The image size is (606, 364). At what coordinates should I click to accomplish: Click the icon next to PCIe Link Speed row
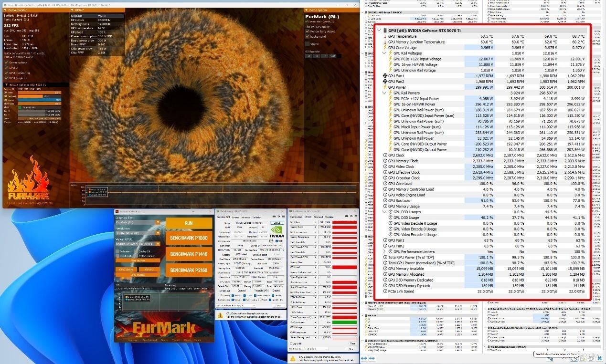click(x=385, y=291)
